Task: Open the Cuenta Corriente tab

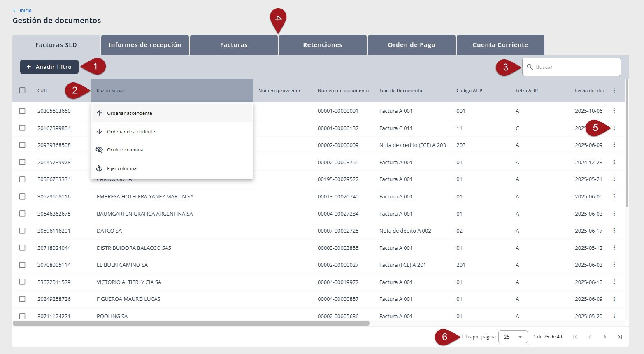Action: click(500, 45)
